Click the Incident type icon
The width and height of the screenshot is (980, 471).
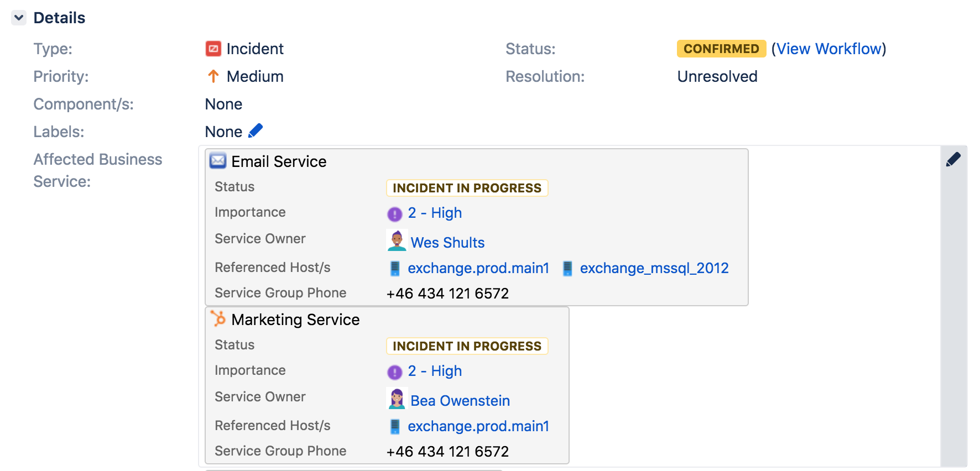point(213,49)
